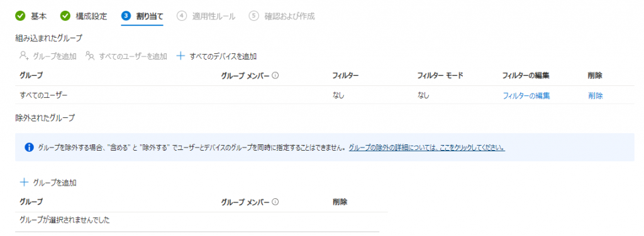Screen dimensions: 644x236
Task: Click すべてのデバイスを追加 button
Action: pos(217,56)
